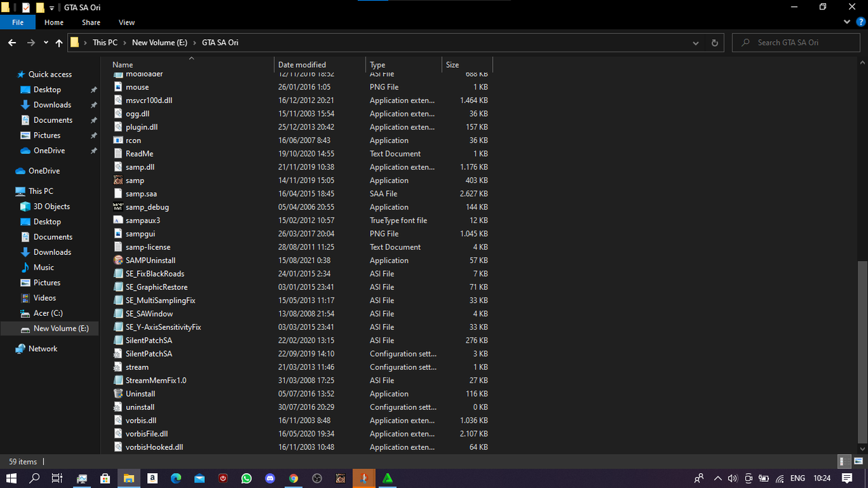Click the vertical scrollbar of the file list
Viewport: 868px width, 488px height.
click(x=863, y=353)
